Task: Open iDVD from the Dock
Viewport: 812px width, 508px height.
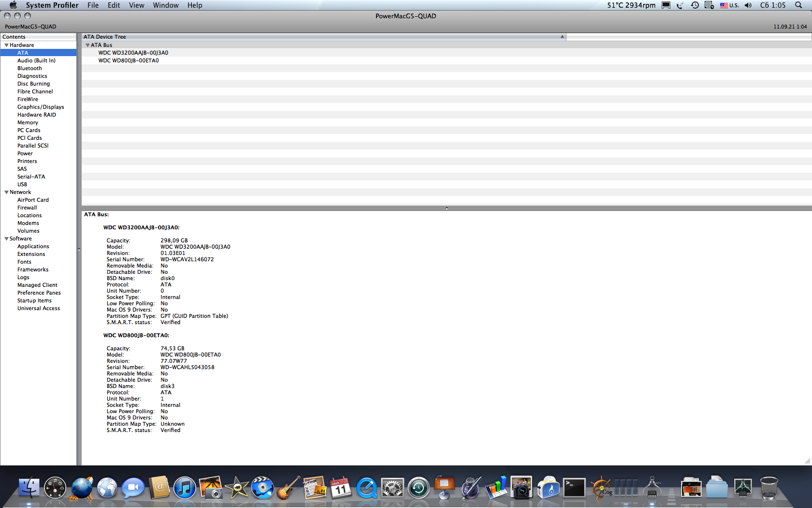Action: (262, 488)
